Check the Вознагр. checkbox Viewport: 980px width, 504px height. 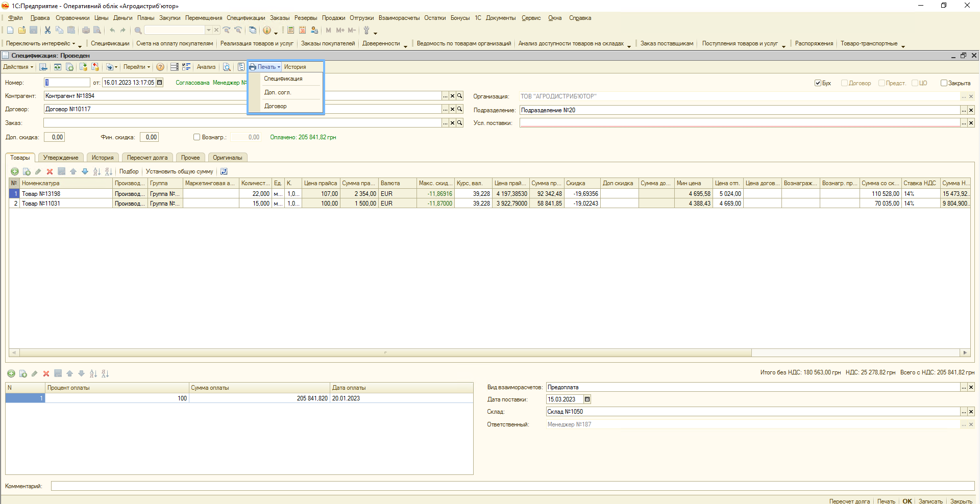coord(197,137)
